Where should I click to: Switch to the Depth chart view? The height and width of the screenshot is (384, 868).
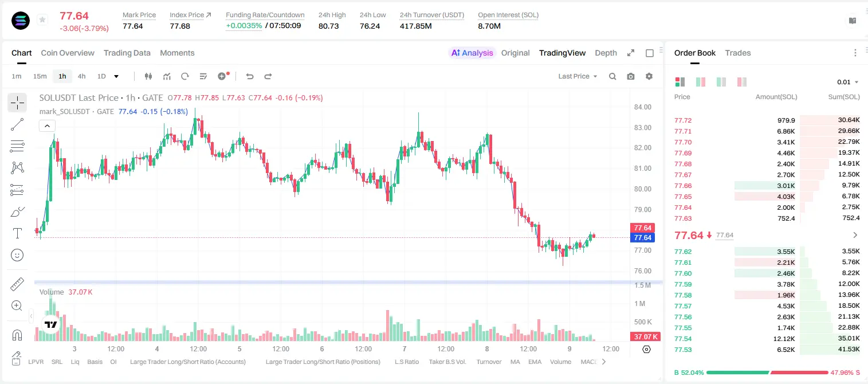tap(606, 53)
